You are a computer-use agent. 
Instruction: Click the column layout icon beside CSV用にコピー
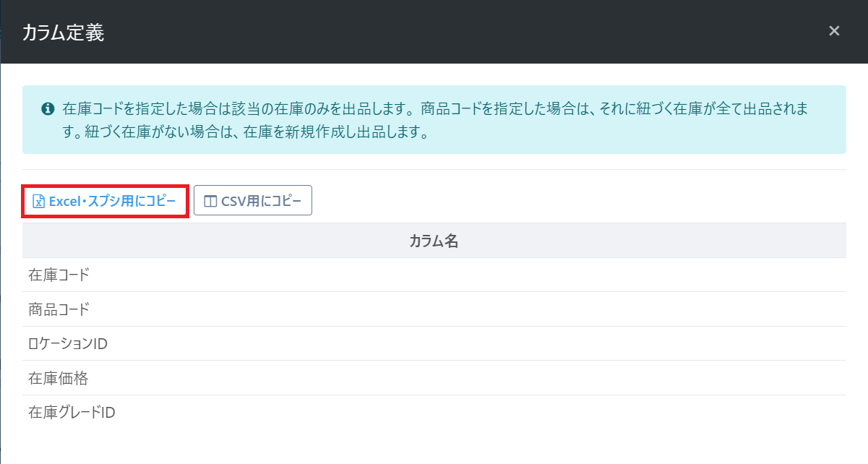point(210,201)
